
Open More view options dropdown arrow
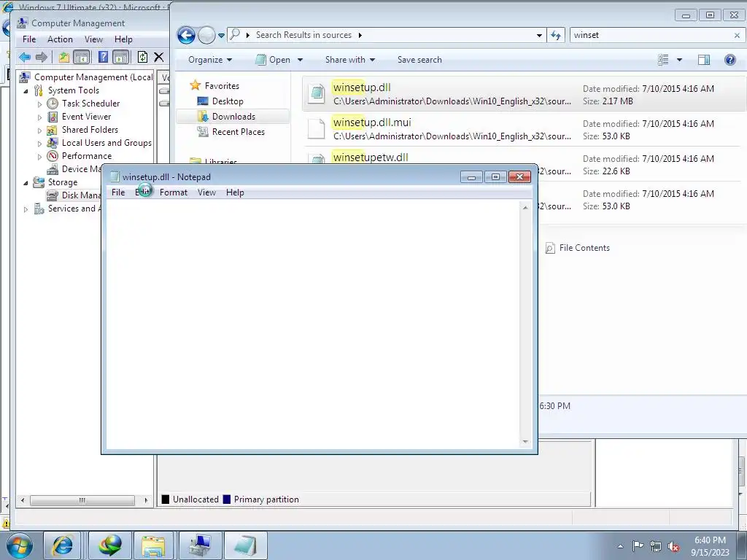pyautogui.click(x=679, y=60)
